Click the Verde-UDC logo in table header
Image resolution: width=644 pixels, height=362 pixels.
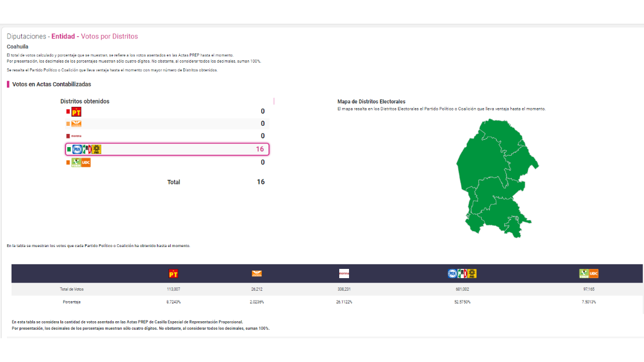[x=589, y=274]
